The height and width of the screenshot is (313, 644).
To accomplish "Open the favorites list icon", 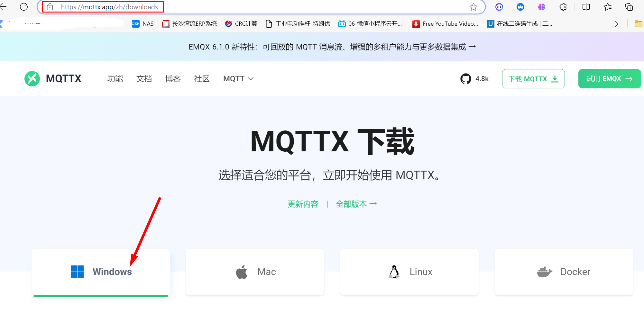I will coord(607,7).
